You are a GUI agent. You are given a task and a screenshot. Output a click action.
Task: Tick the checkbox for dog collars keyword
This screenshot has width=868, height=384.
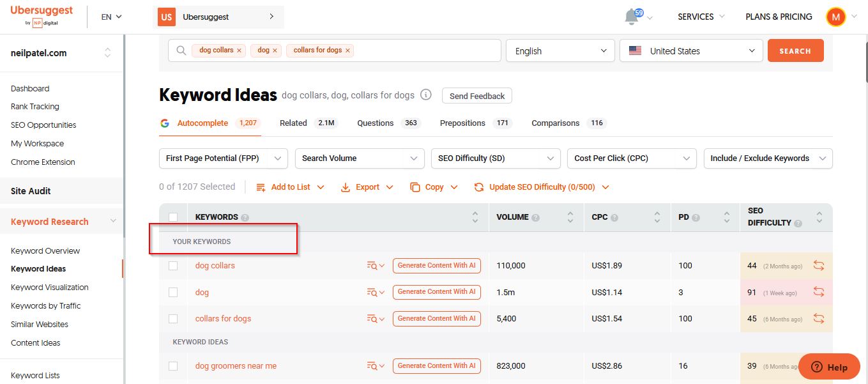click(173, 266)
